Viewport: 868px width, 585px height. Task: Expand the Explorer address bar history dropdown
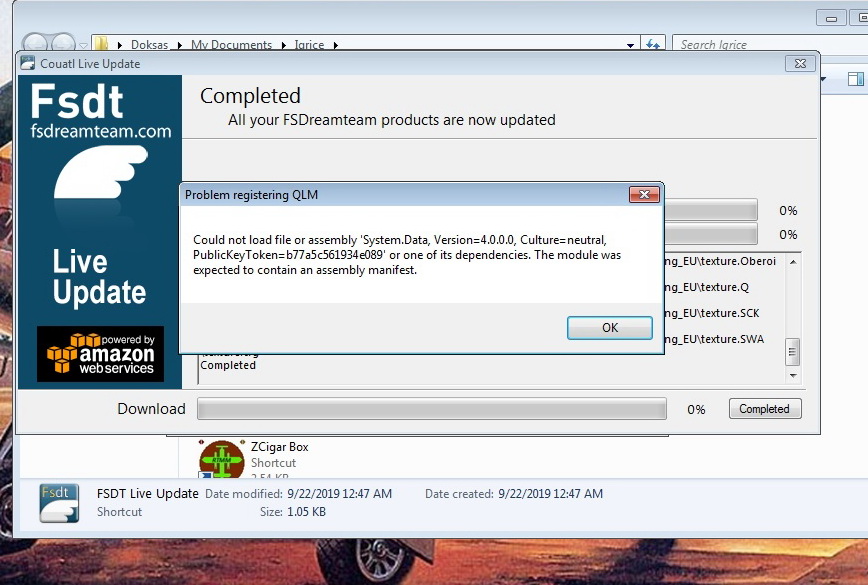pos(631,45)
